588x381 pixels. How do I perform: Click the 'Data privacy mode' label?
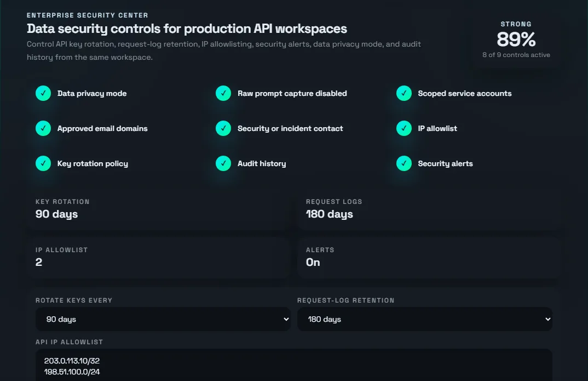(92, 93)
